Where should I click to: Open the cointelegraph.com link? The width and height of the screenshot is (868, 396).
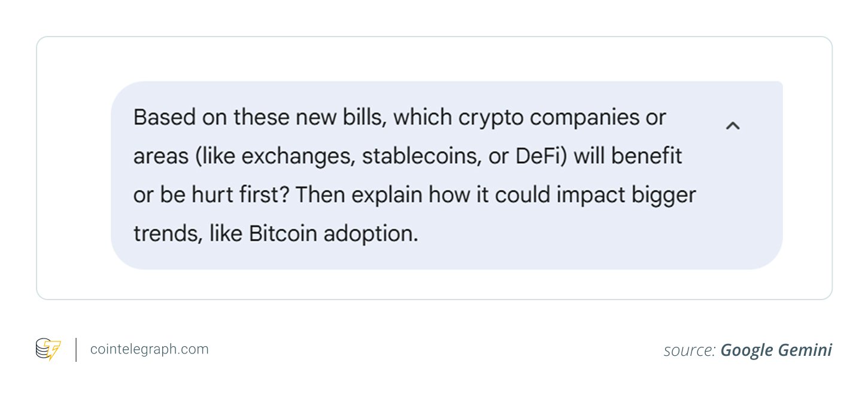click(x=149, y=349)
